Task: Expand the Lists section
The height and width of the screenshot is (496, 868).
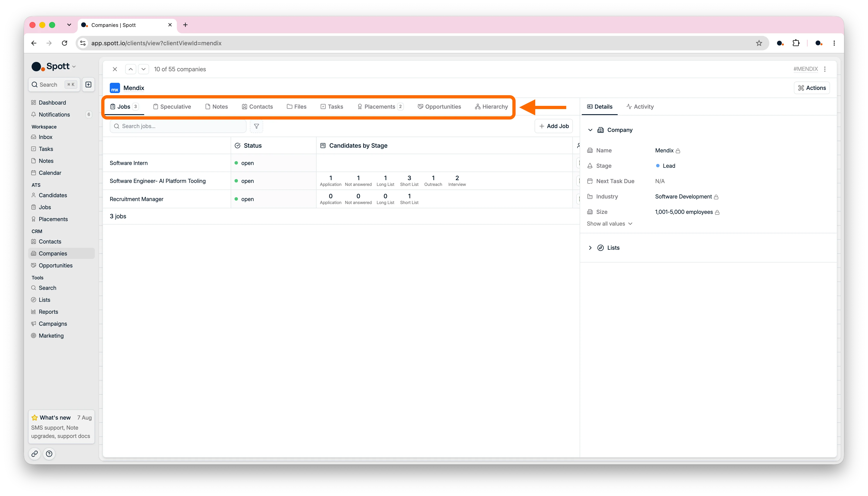Action: tap(590, 248)
